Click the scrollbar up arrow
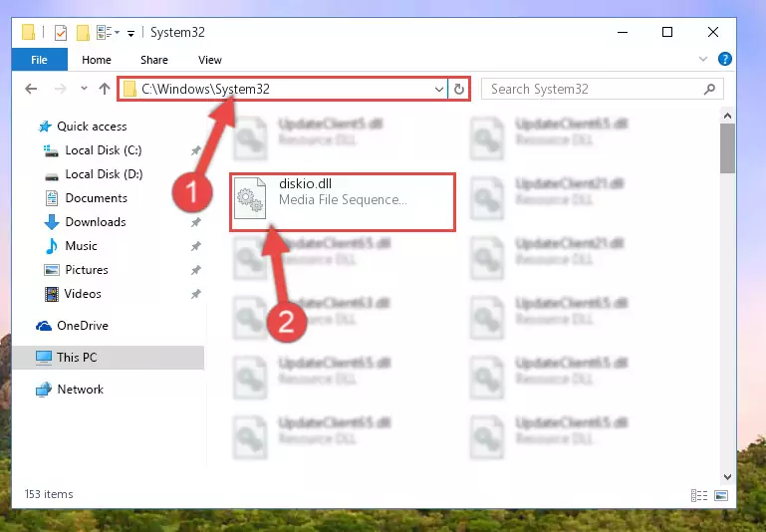The width and height of the screenshot is (766, 532). tap(727, 116)
